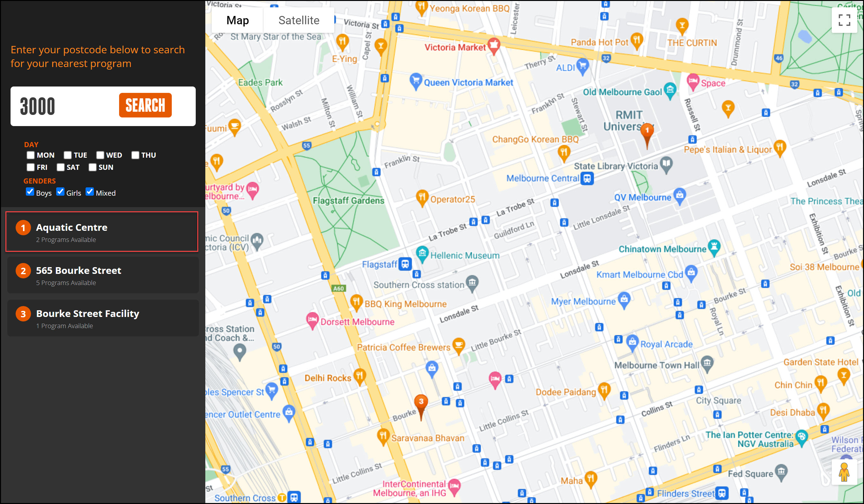The width and height of the screenshot is (864, 504).
Task: Select the Map view tab
Action: pos(237,20)
